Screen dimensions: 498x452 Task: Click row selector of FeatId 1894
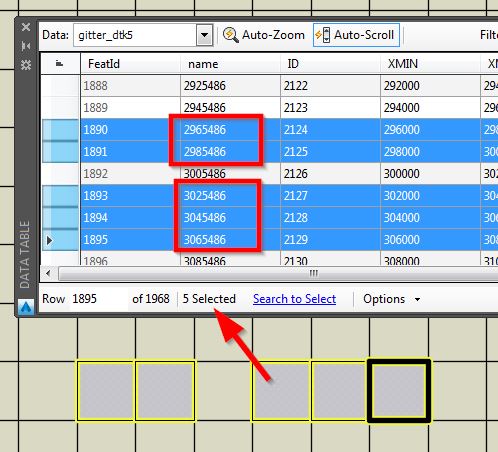click(60, 218)
